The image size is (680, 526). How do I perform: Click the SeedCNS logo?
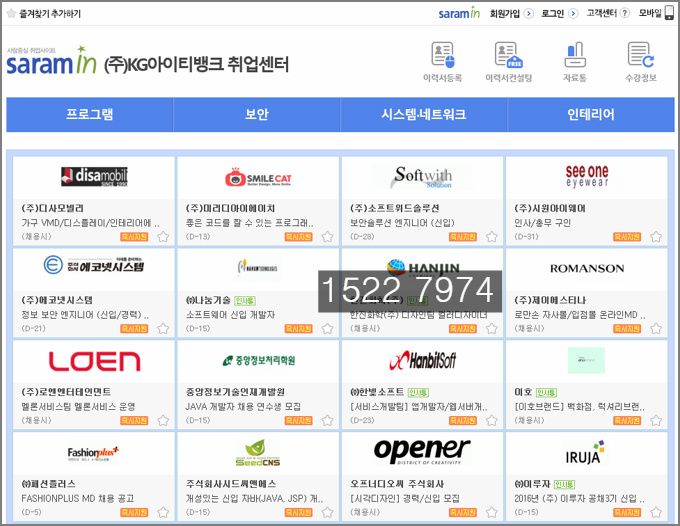(258, 453)
